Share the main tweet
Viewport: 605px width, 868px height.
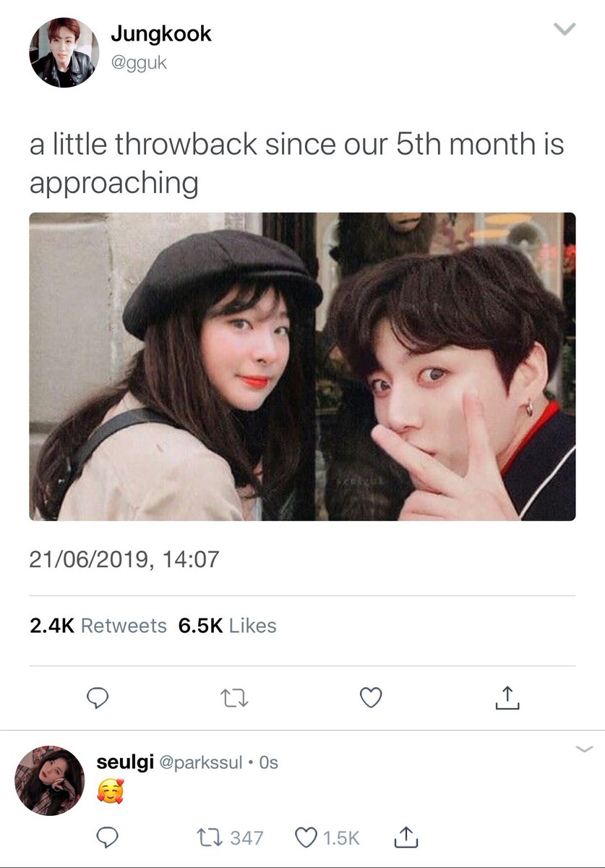pos(508,697)
